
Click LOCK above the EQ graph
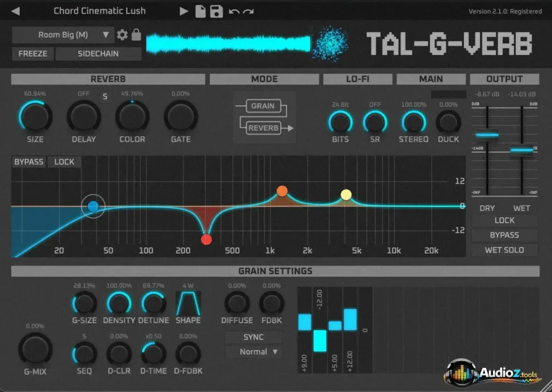[64, 162]
